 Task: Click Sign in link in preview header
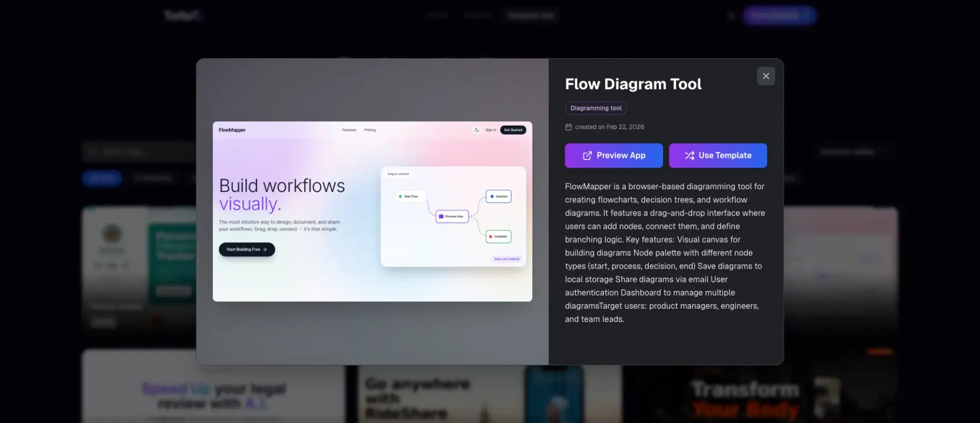pyautogui.click(x=491, y=130)
